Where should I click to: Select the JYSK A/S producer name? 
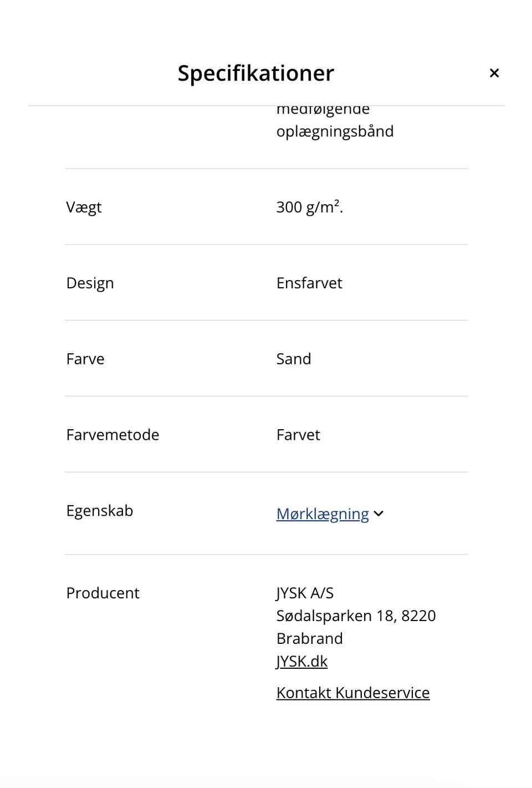click(x=305, y=593)
